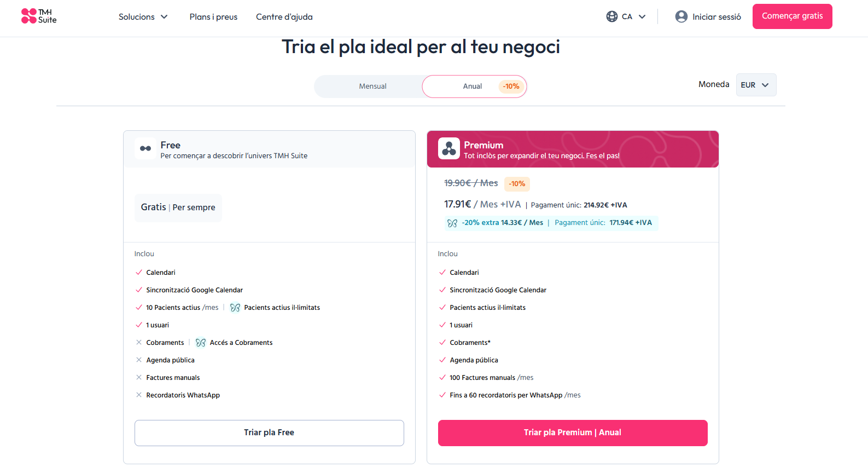This screenshot has height=473, width=868.
Task: Go to Centre d'ajuda
Action: (x=284, y=17)
